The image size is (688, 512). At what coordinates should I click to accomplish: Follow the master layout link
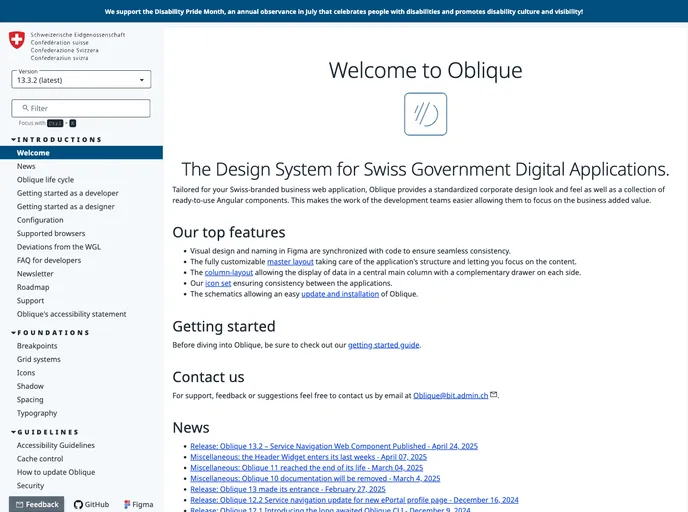[290, 262]
